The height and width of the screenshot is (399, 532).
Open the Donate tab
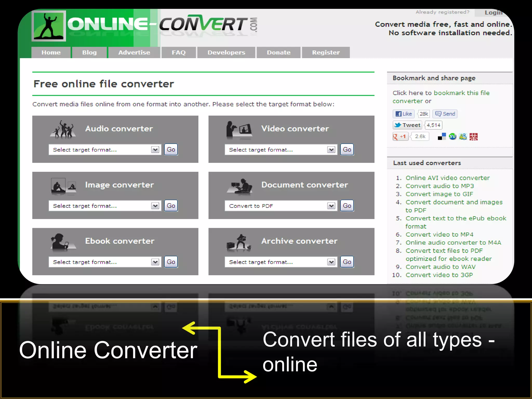(279, 52)
